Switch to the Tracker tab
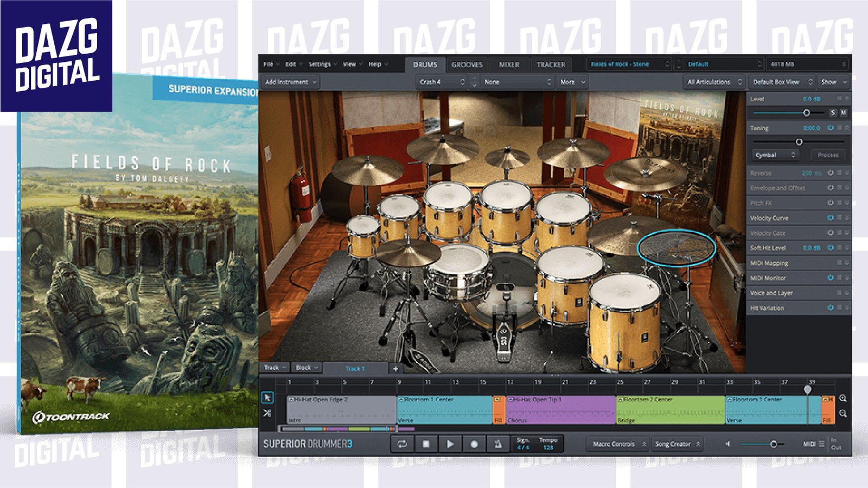 coord(551,65)
